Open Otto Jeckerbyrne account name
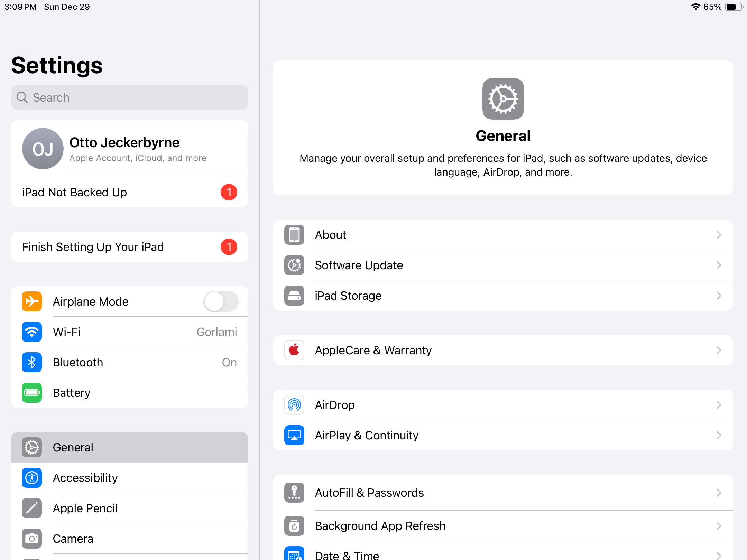This screenshot has height=560, width=747. pos(124,143)
